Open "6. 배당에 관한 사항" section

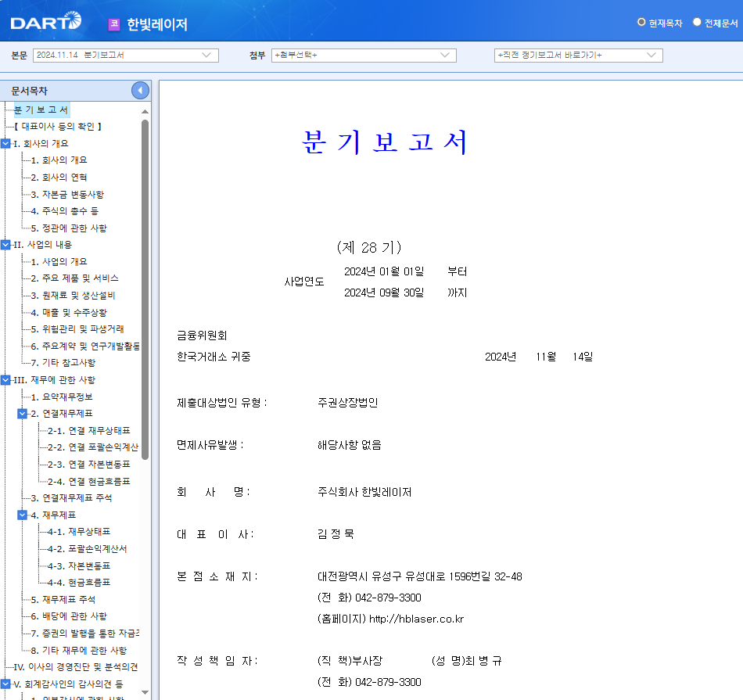point(71,616)
